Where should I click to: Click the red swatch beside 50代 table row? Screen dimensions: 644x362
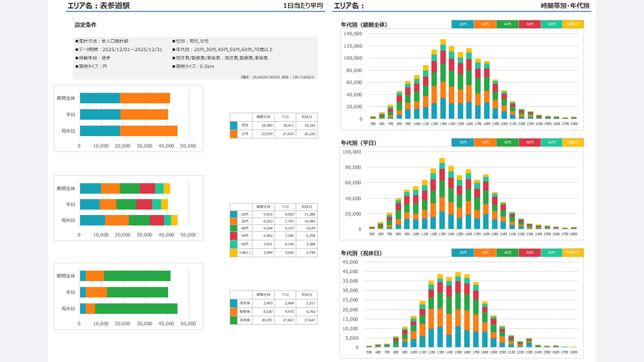[233, 236]
